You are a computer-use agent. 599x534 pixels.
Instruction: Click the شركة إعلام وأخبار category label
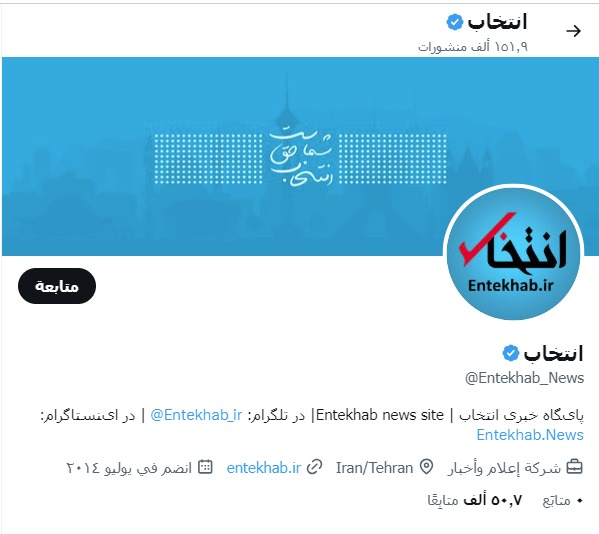click(x=504, y=468)
